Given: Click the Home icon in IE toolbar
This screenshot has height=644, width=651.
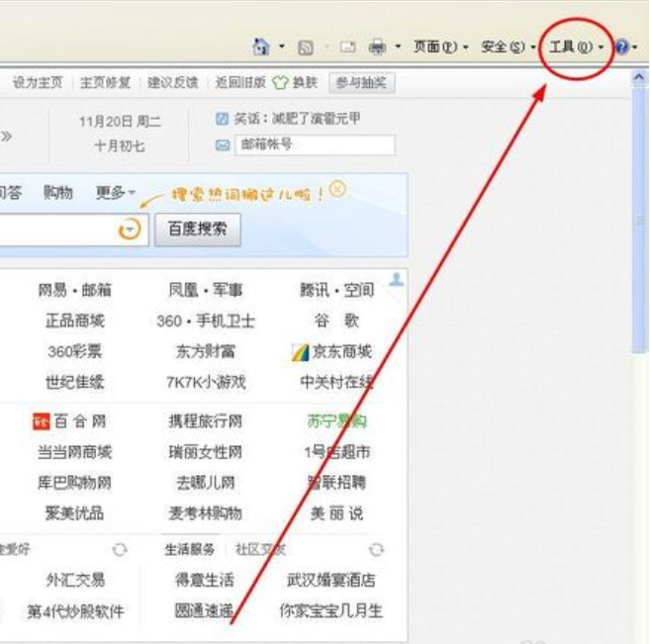Looking at the screenshot, I should point(261,46).
